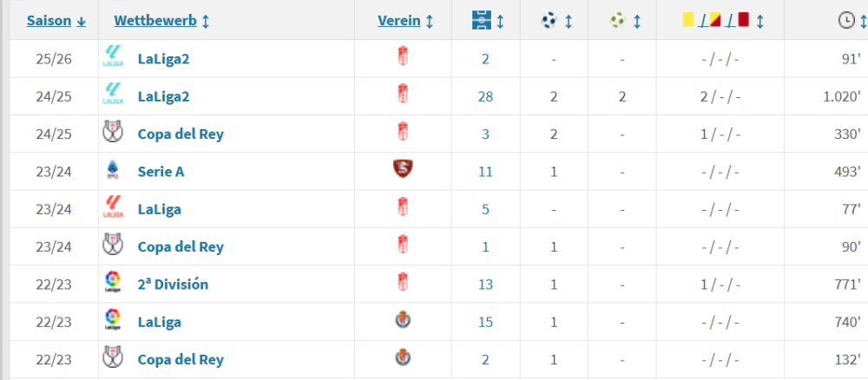Open the 2ª División competition link
The image size is (868, 380).
coord(173,285)
